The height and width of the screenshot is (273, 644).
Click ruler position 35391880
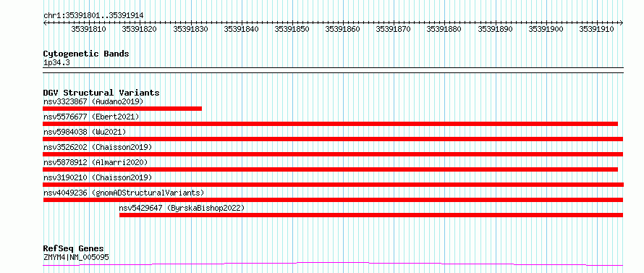[x=444, y=29]
